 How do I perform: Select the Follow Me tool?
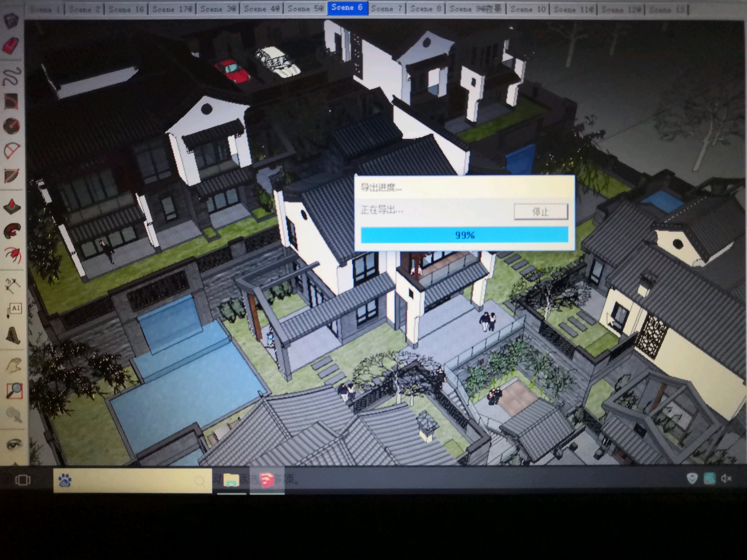tap(12, 231)
